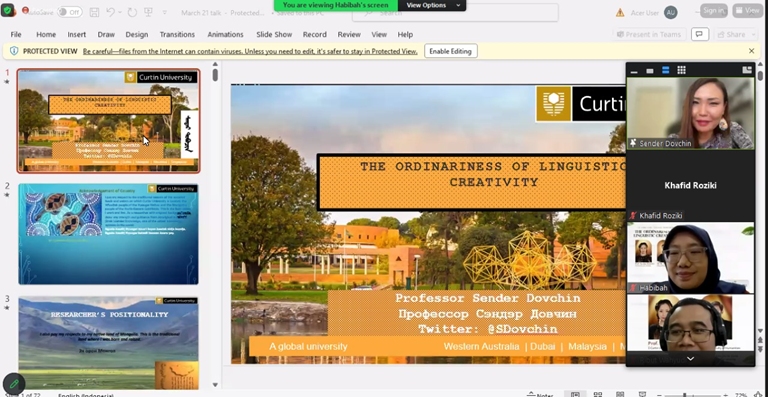Viewport: 768px width, 397px height.
Task: Click the zoom slider handle
Action: (x=684, y=395)
